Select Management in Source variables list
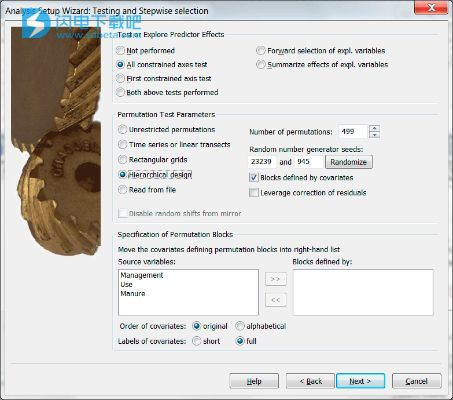This screenshot has height=400, width=453. point(142,275)
